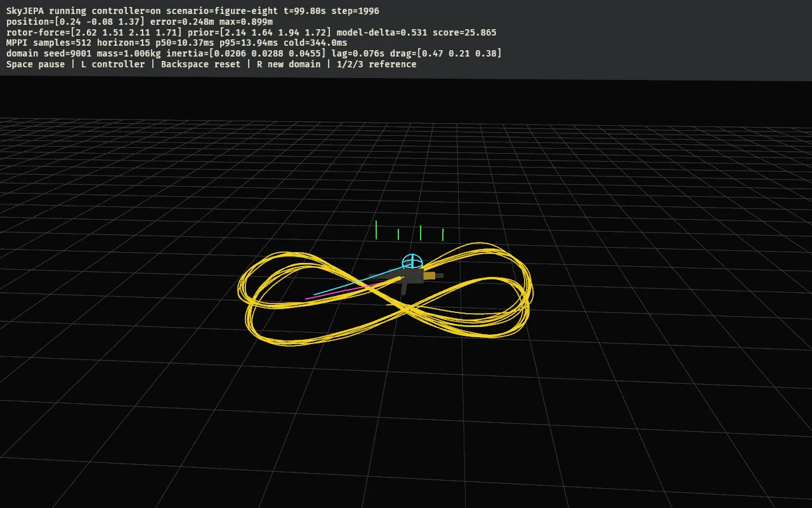Click the "error=0.248m" value

point(182,22)
